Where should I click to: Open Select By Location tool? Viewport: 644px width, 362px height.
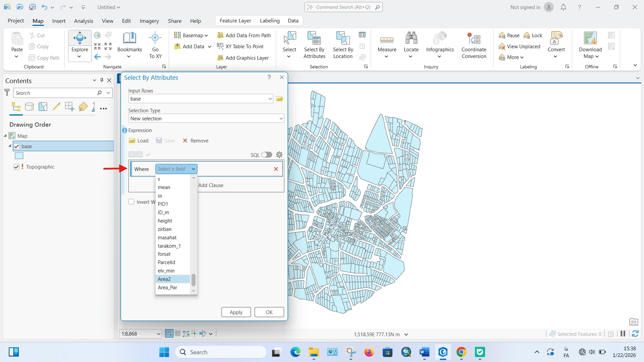(343, 45)
